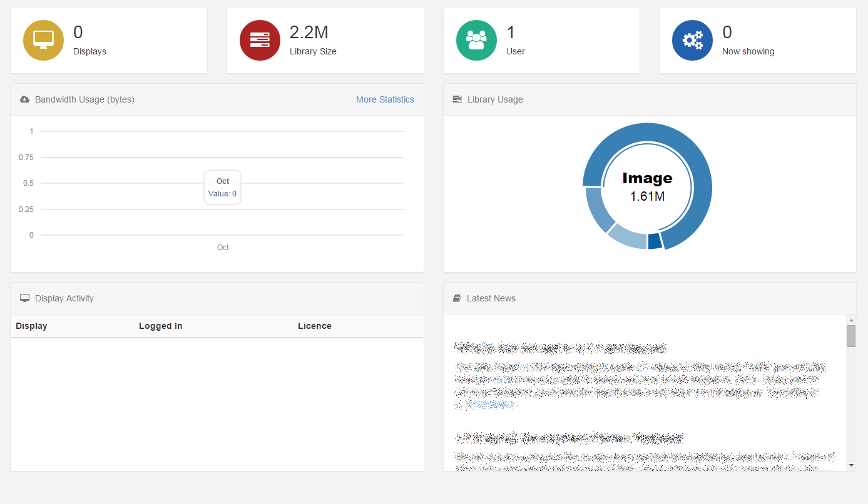The height and width of the screenshot is (504, 868).
Task: Click the green User group icon
Action: [476, 40]
